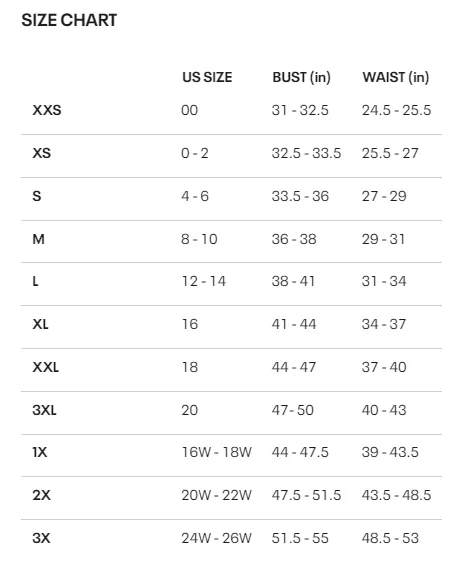Click the bold S size row label

pos(37,196)
